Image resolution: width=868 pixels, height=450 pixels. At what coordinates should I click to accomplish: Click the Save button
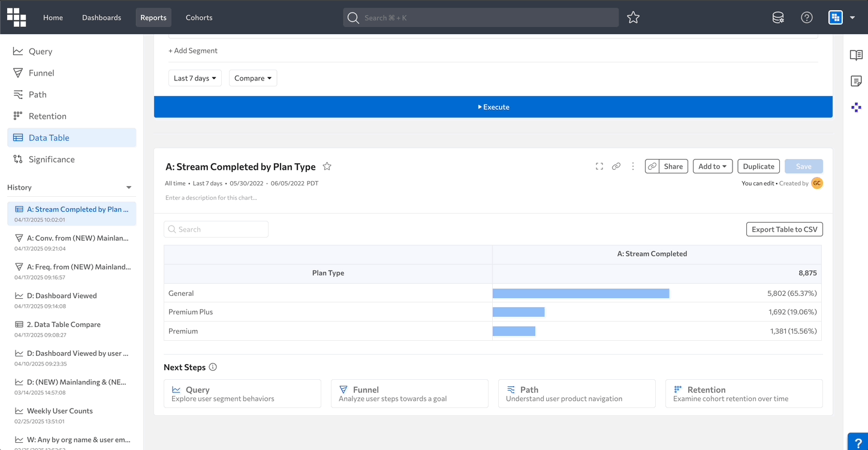click(803, 166)
